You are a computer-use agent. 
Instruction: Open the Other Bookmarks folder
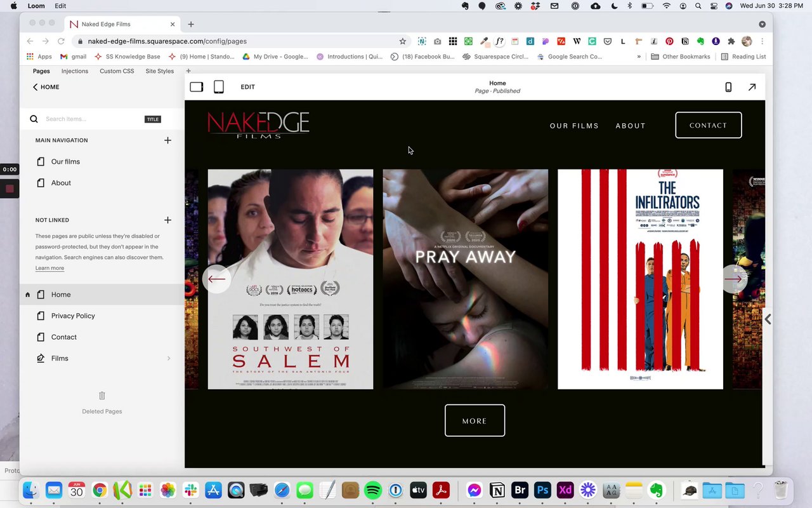[x=681, y=57]
